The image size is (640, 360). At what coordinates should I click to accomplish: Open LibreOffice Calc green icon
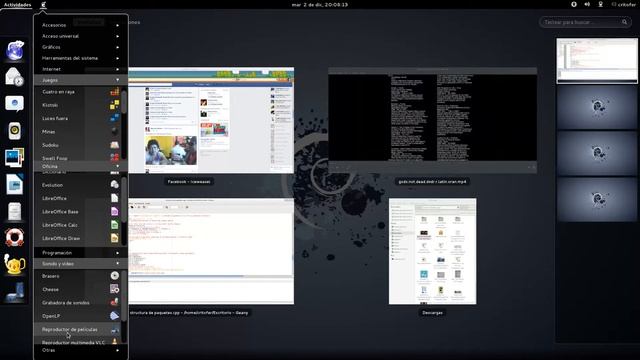[115, 225]
